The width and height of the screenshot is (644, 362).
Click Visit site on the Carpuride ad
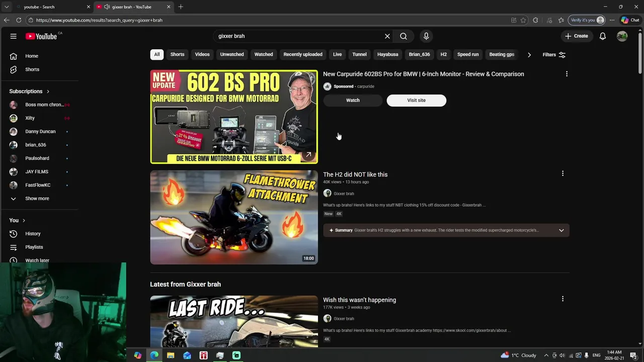point(416,100)
